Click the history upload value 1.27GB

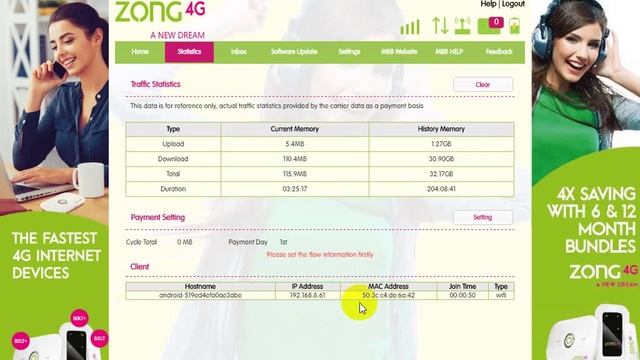441,144
